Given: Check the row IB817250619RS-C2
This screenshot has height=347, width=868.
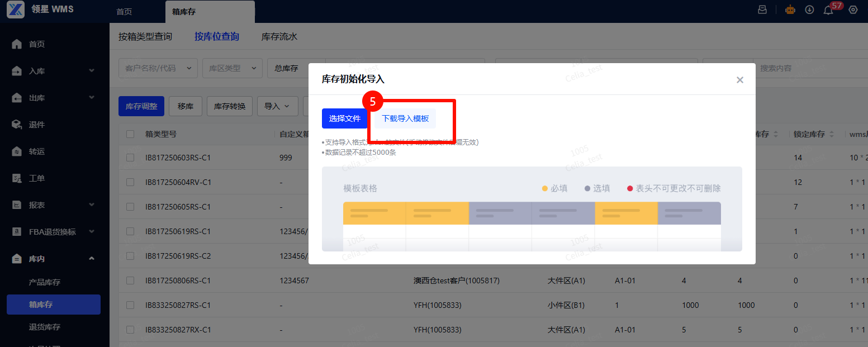Looking at the screenshot, I should [x=130, y=256].
